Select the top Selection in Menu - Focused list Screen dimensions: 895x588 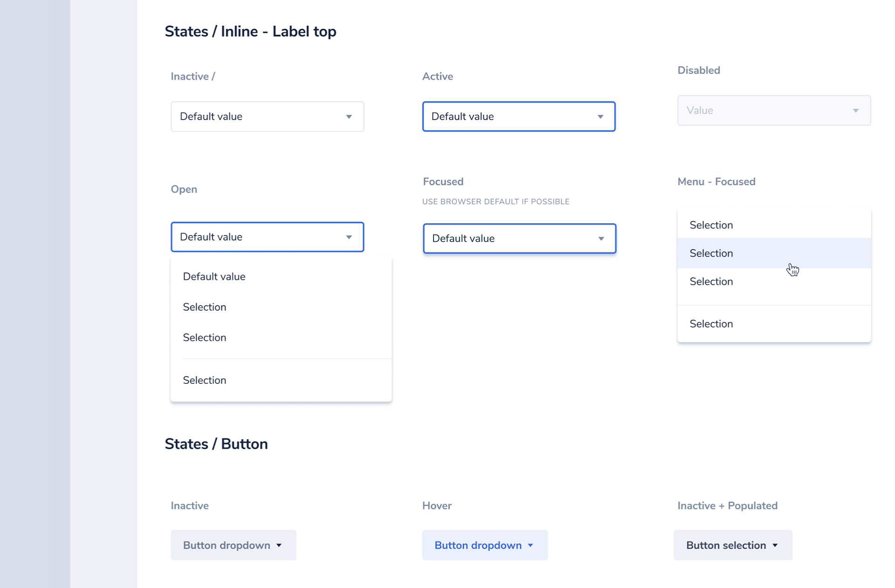[774, 225]
